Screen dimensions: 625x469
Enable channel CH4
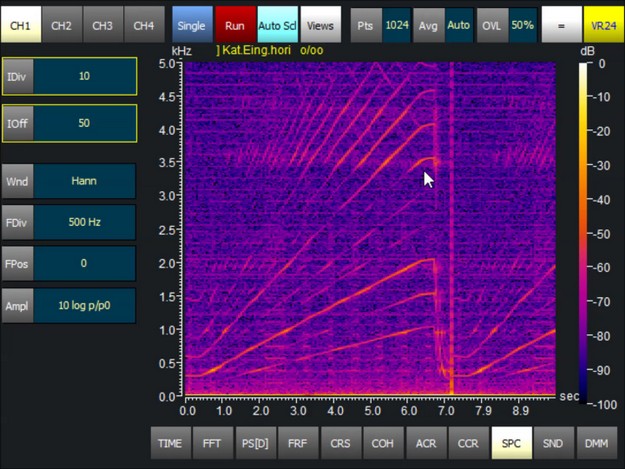pos(144,25)
